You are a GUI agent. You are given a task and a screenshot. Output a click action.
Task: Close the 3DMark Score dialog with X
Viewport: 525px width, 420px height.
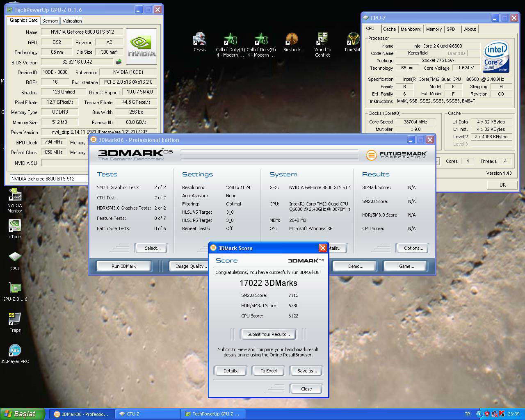(323, 248)
